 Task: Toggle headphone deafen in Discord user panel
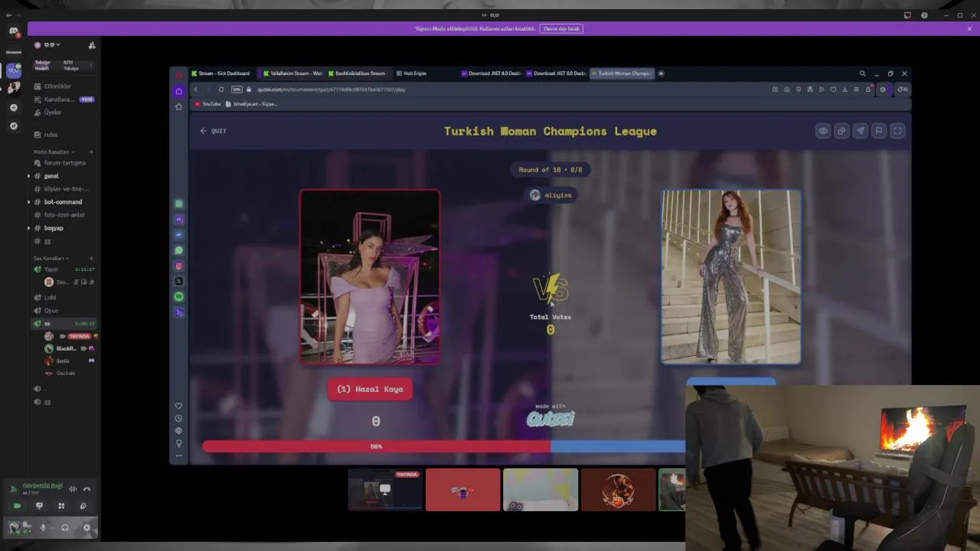point(65,527)
